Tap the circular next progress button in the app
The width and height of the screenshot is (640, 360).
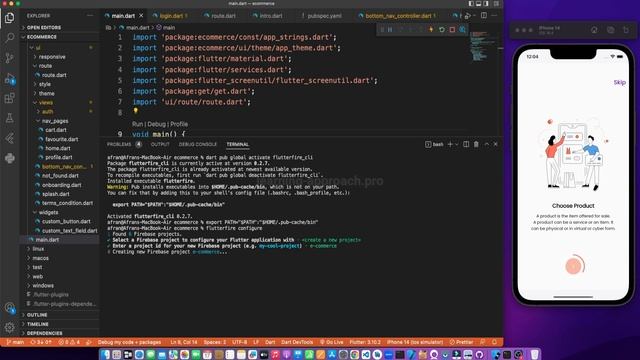click(574, 266)
